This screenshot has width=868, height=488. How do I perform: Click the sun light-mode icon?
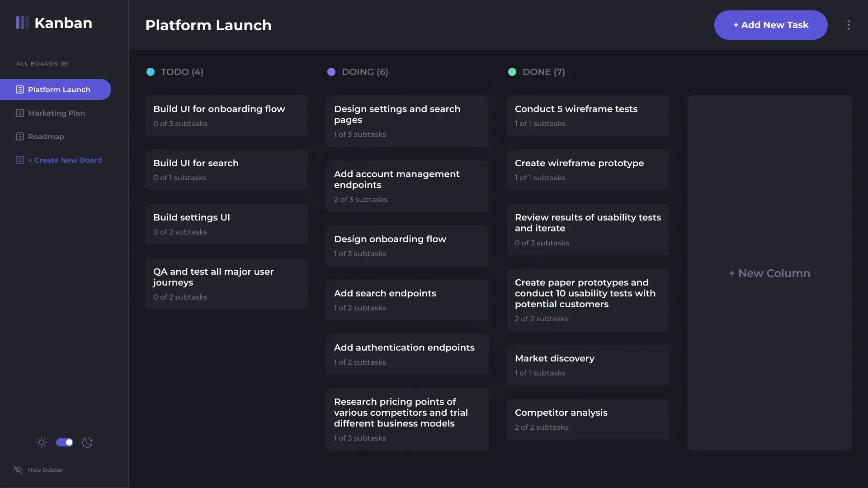[x=42, y=442]
